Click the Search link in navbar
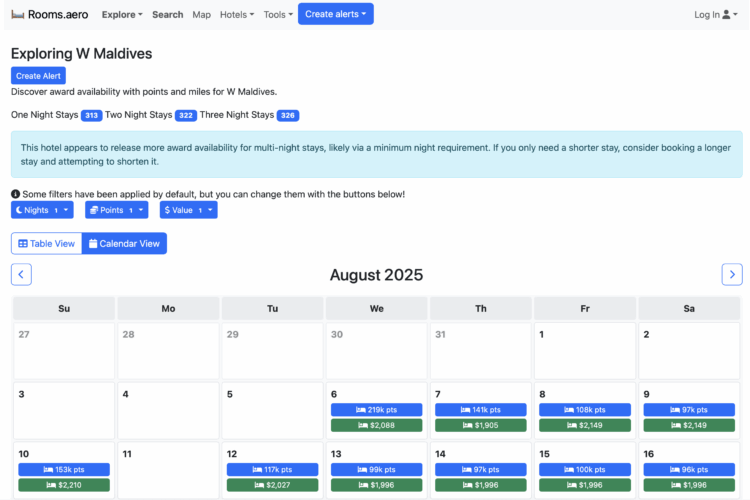The width and height of the screenshot is (750, 500). [x=167, y=14]
